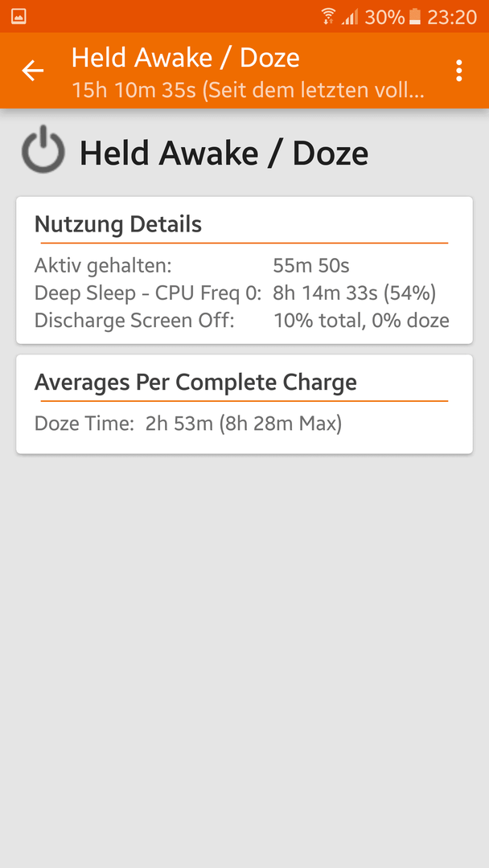This screenshot has height=868, width=489.
Task: Tap the battery icon in status bar
Action: click(415, 17)
